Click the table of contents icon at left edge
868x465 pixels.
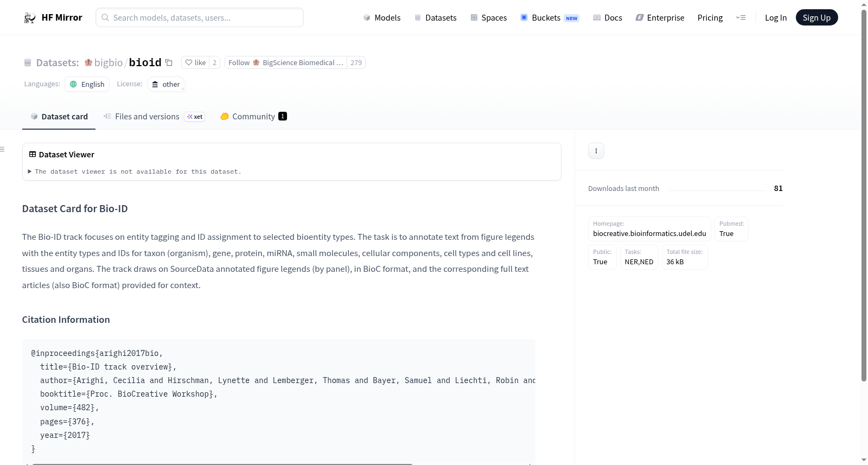pos(2,149)
